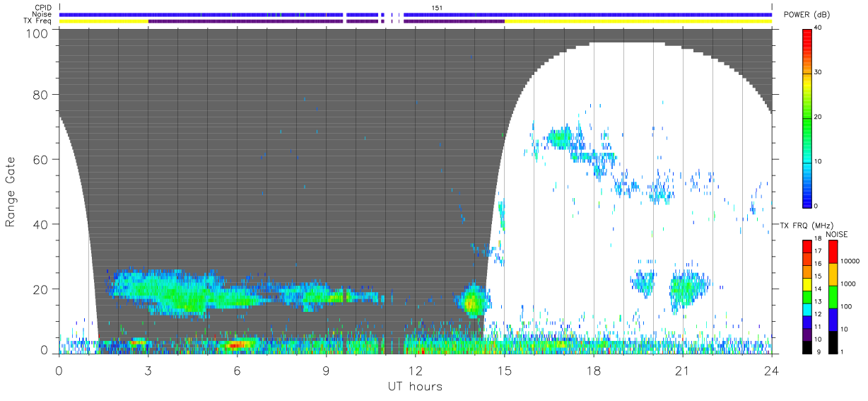Click the echo cluster near 17 UT at gate 66
Image resolution: width=868 pixels, height=401 pixels.
tap(561, 137)
